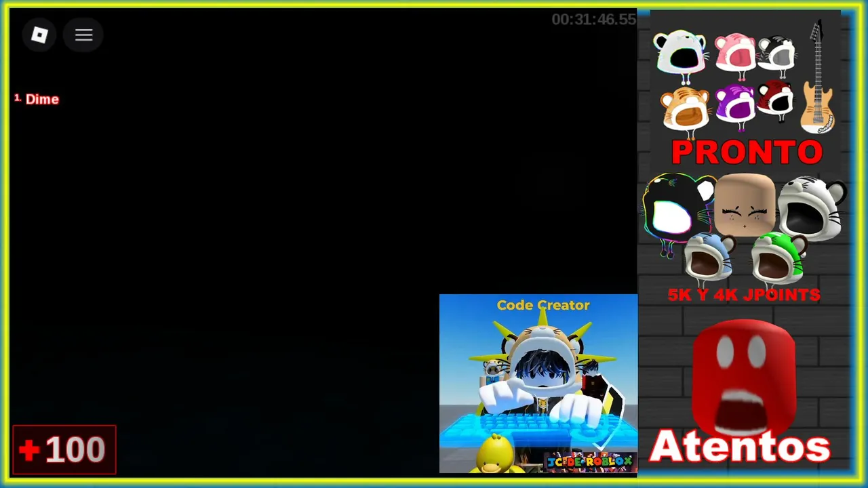Viewport: 868px width, 488px height.
Task: Select the white tiger striped hood
Action: [812, 209]
